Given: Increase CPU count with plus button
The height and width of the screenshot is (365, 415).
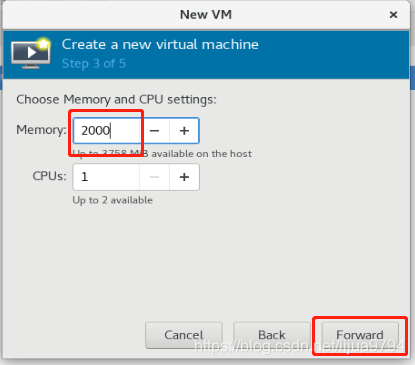Looking at the screenshot, I should pos(184,177).
